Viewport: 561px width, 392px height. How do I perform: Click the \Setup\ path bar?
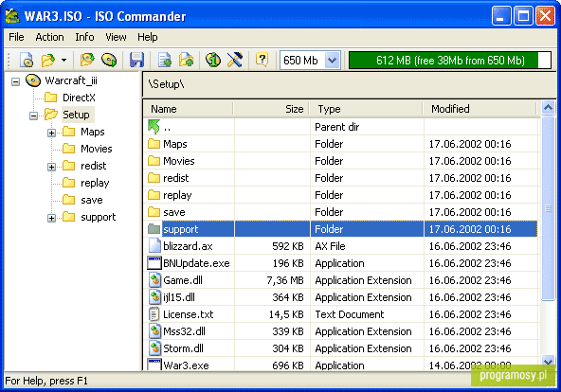point(349,84)
